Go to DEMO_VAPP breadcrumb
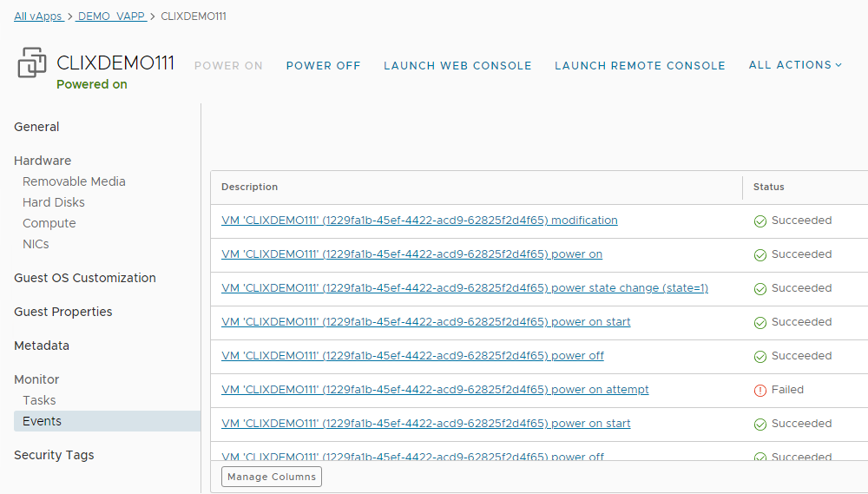Viewport: 868px width, 494px height. pyautogui.click(x=111, y=16)
